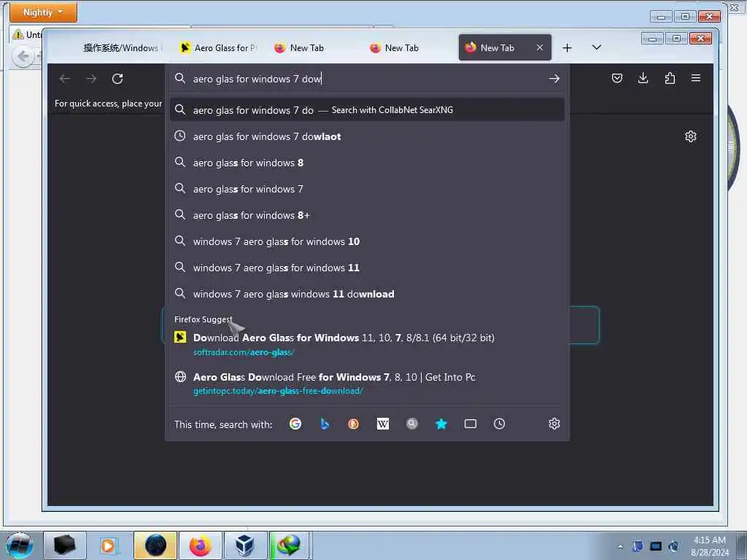Viewport: 747px width, 560px height.
Task: Search this time with Bing icon
Action: pyautogui.click(x=325, y=424)
